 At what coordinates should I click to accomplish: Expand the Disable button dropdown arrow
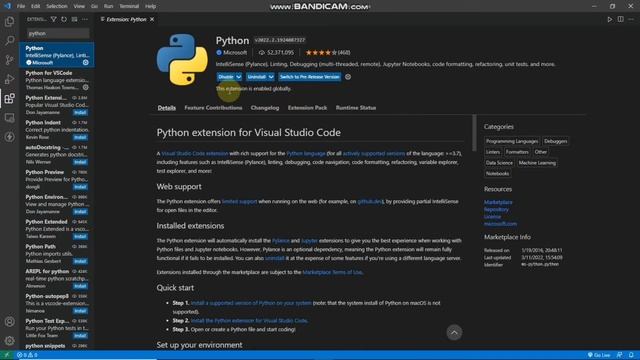click(x=238, y=77)
